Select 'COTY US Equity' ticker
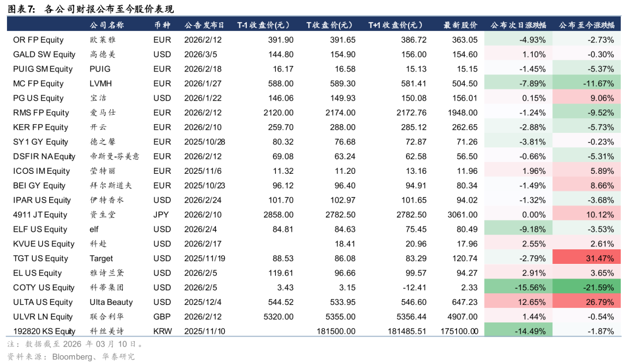The height and width of the screenshot is (364, 632). (43, 287)
